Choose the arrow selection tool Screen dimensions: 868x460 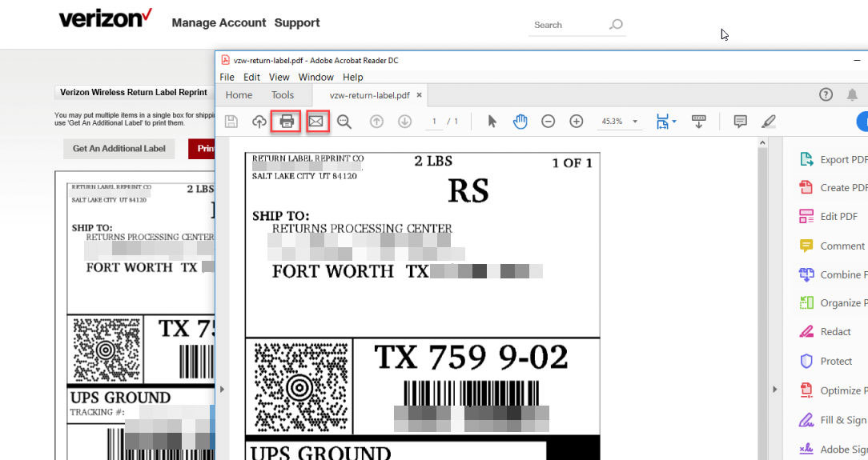coord(492,122)
